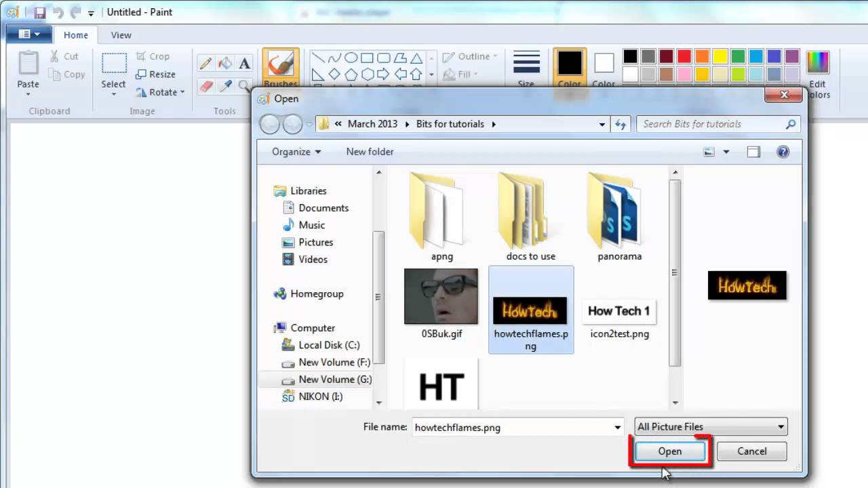Viewport: 868px width, 488px height.
Task: Select the Pencil tool
Action: pos(205,63)
